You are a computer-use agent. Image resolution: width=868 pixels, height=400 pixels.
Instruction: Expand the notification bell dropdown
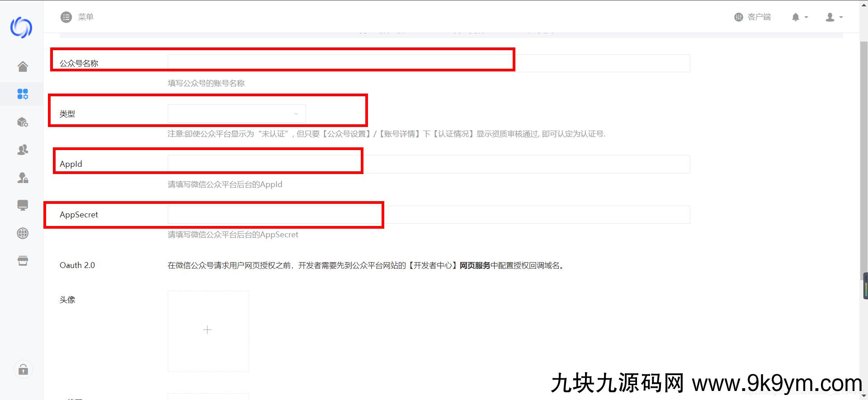(799, 17)
